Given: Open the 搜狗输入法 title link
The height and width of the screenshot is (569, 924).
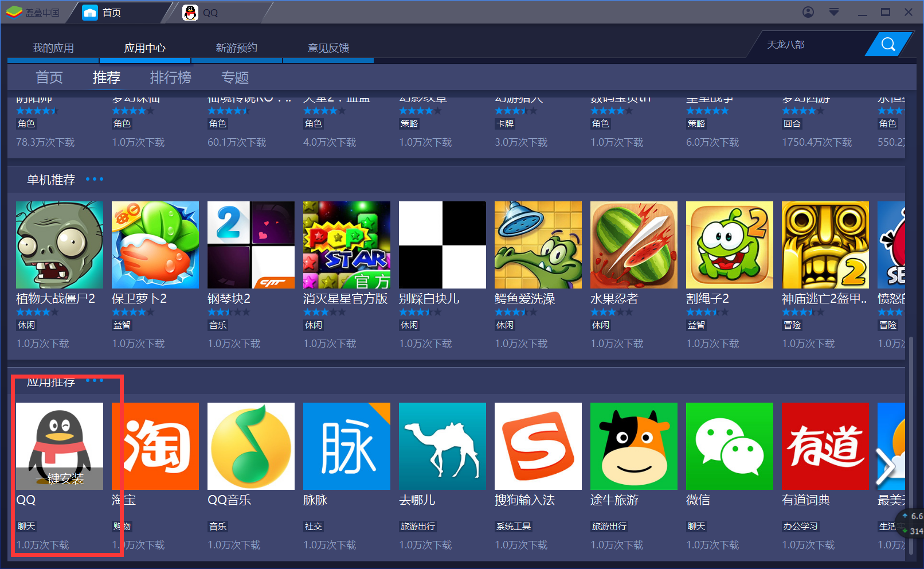Looking at the screenshot, I should pyautogui.click(x=524, y=500).
